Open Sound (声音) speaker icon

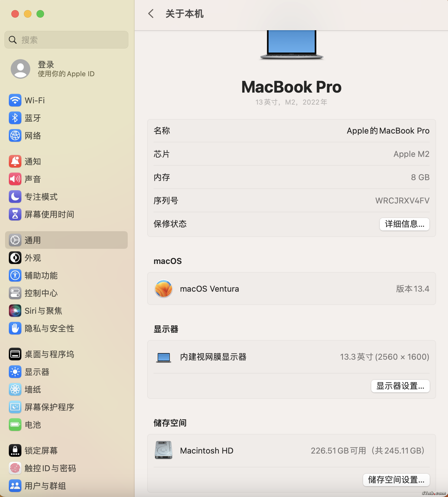point(15,179)
